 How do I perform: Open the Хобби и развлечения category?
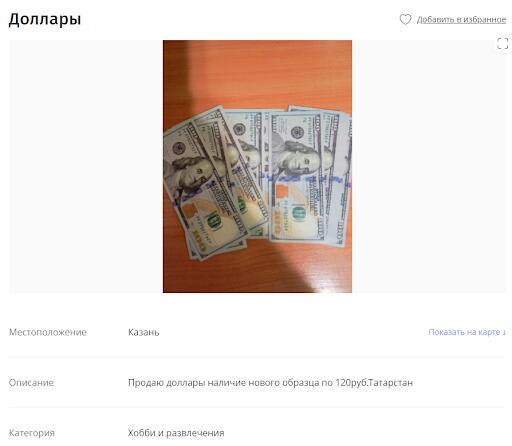(x=176, y=433)
